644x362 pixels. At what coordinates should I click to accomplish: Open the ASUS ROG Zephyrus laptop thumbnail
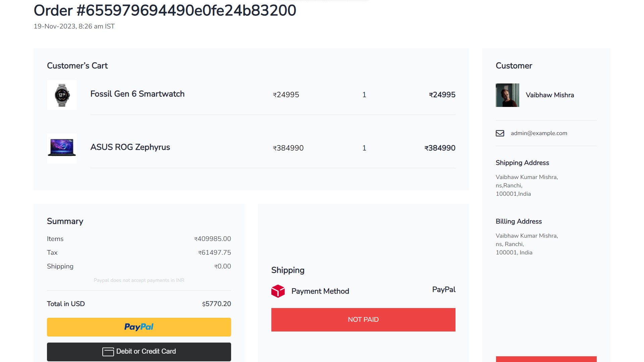tap(62, 148)
